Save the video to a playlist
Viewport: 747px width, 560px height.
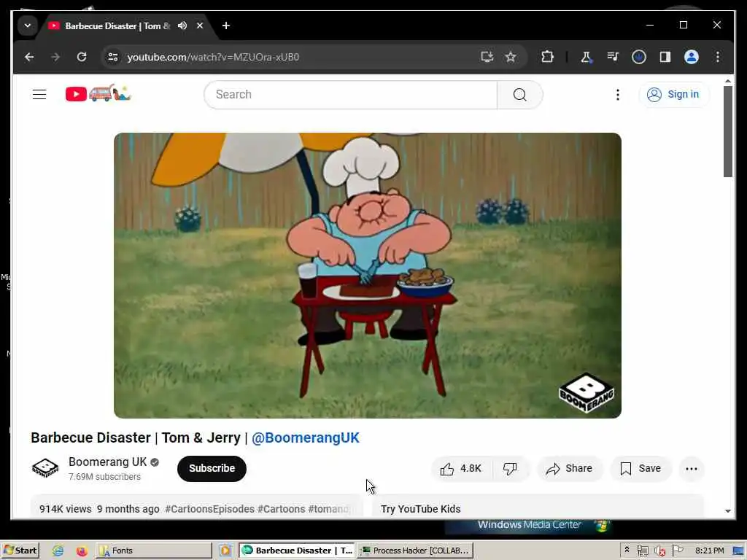tap(640, 469)
